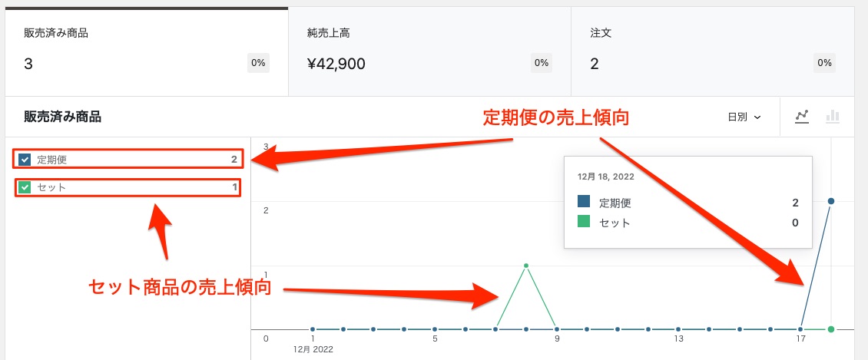Click the 定期便 legend label text
This screenshot has height=360, width=868.
pyautogui.click(x=52, y=160)
